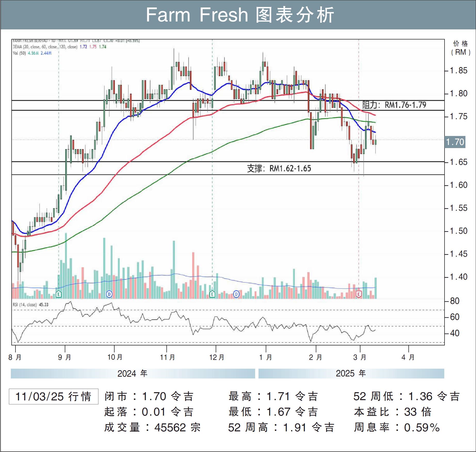
Task: Click the 1月 time axis label
Action: (266, 357)
